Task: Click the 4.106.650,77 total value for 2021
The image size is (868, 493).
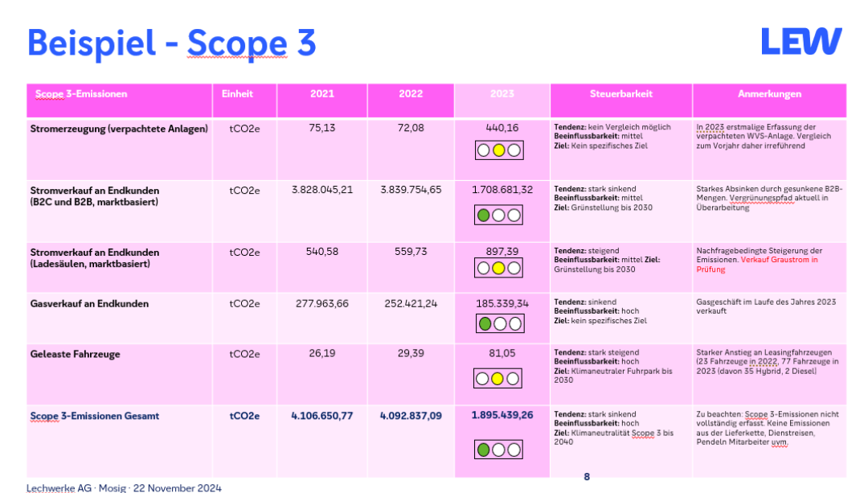Action: click(x=322, y=416)
